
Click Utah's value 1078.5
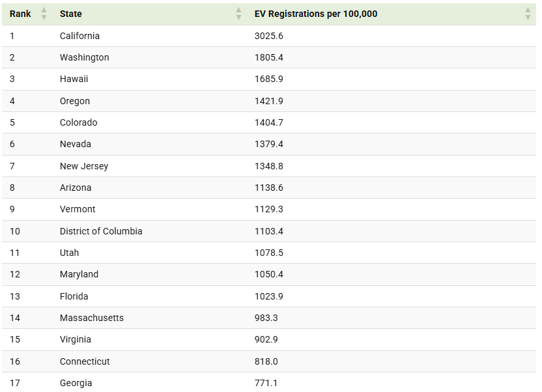pos(268,253)
